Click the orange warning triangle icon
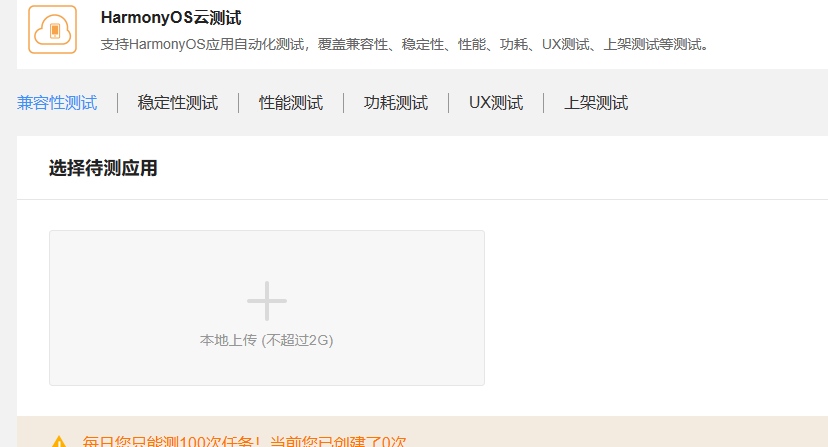 click(x=59, y=442)
